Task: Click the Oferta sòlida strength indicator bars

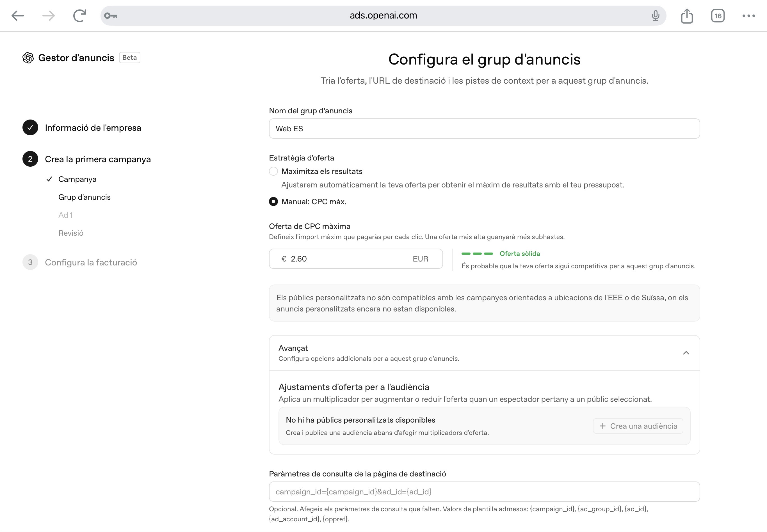Action: pyautogui.click(x=477, y=254)
